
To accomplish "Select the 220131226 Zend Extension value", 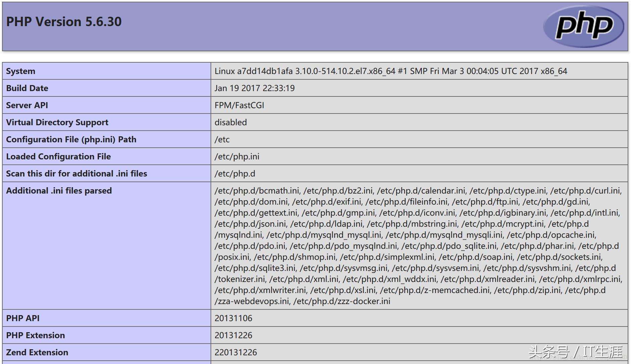I will [236, 352].
